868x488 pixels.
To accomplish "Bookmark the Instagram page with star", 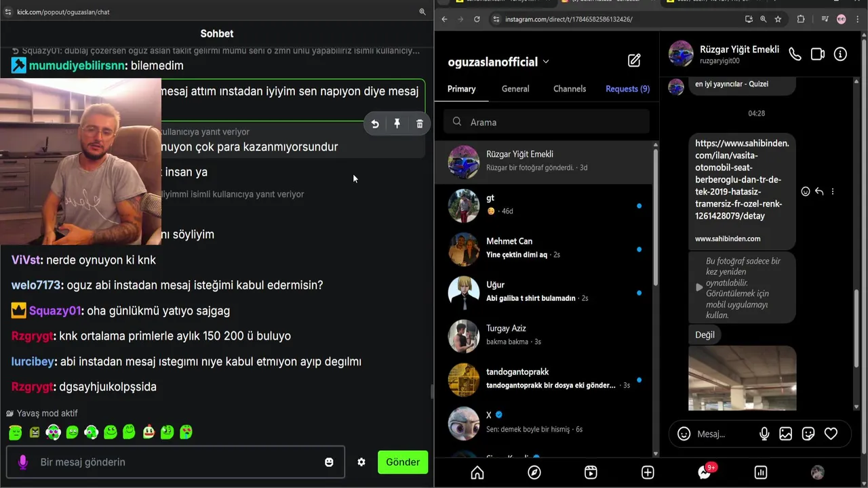I will 778,19.
